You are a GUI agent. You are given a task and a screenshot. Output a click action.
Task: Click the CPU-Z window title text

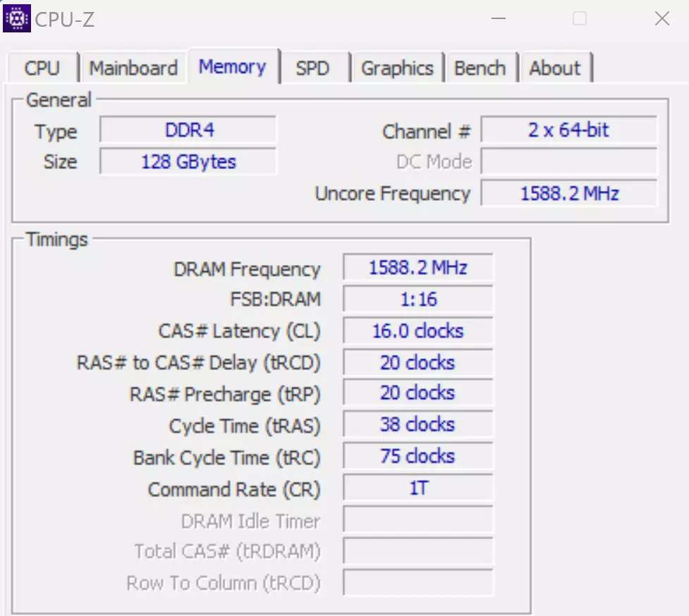click(x=64, y=19)
